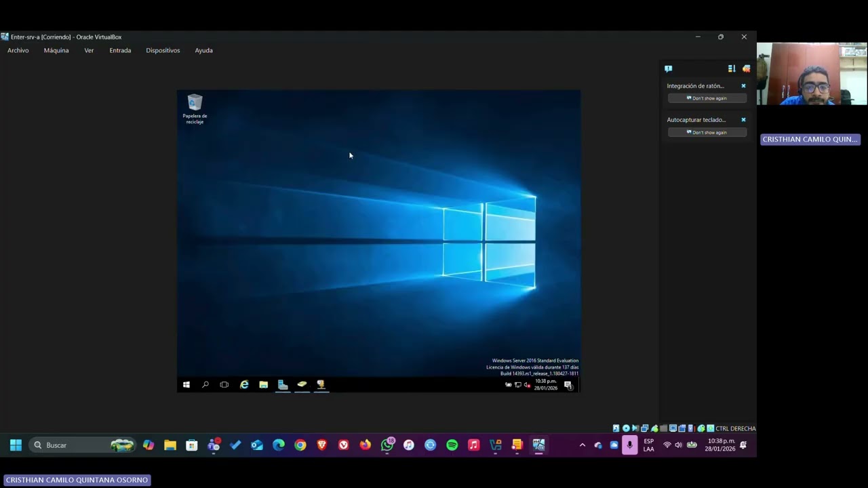
Task: Click Don't show again under Autocapturar teclado
Action: click(x=707, y=132)
